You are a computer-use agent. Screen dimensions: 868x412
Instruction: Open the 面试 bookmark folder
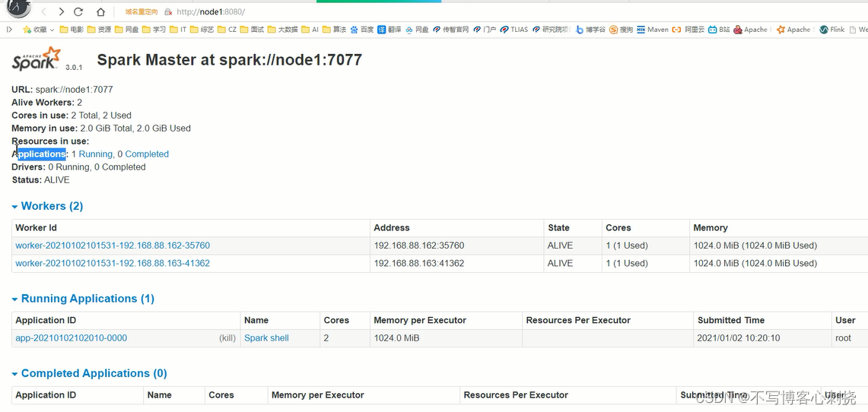(x=253, y=30)
